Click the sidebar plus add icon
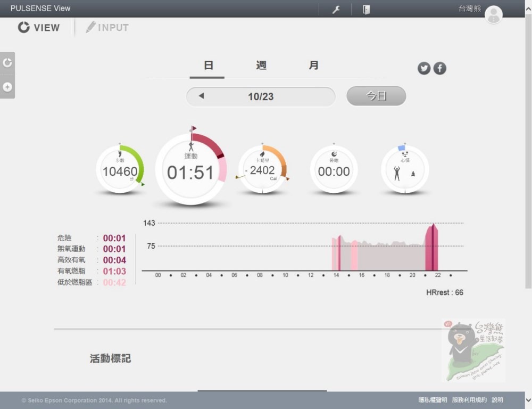Viewport: 532px width, 409px height. click(7, 87)
